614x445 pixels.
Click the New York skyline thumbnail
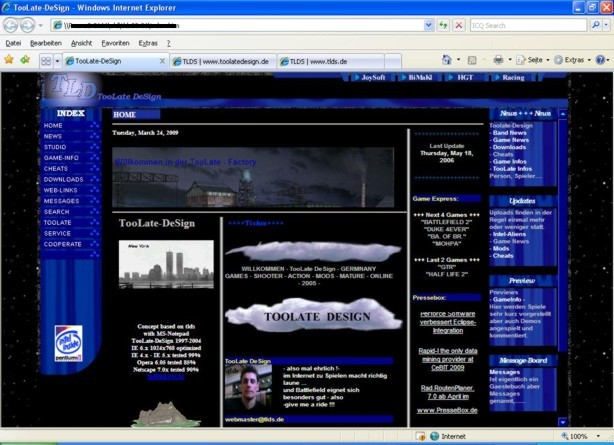[166, 264]
